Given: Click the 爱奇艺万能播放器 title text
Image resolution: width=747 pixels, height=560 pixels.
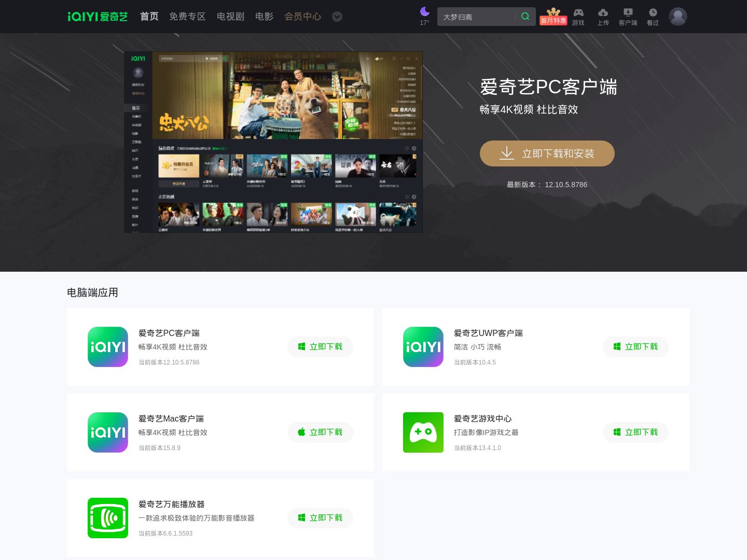Looking at the screenshot, I should tap(171, 504).
